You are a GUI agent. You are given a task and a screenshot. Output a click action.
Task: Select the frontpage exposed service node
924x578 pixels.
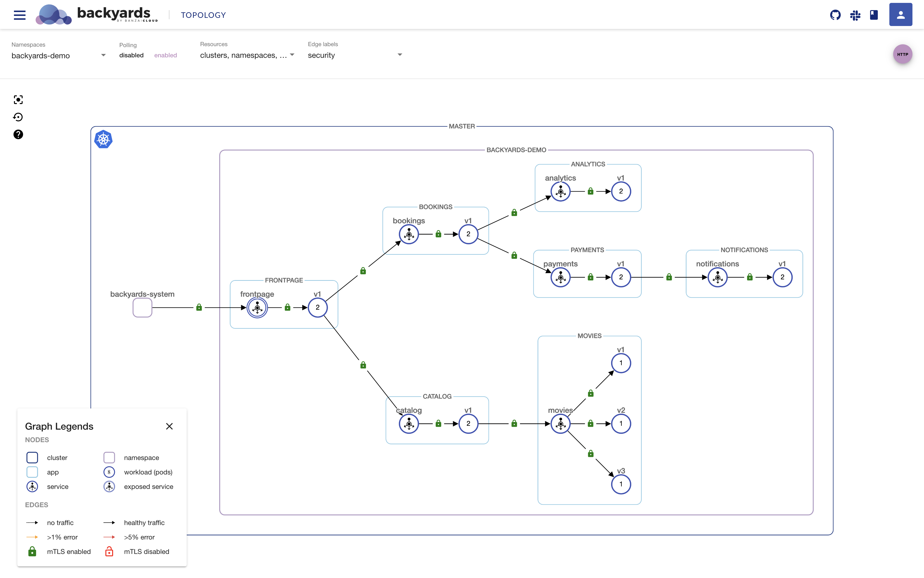coord(257,307)
